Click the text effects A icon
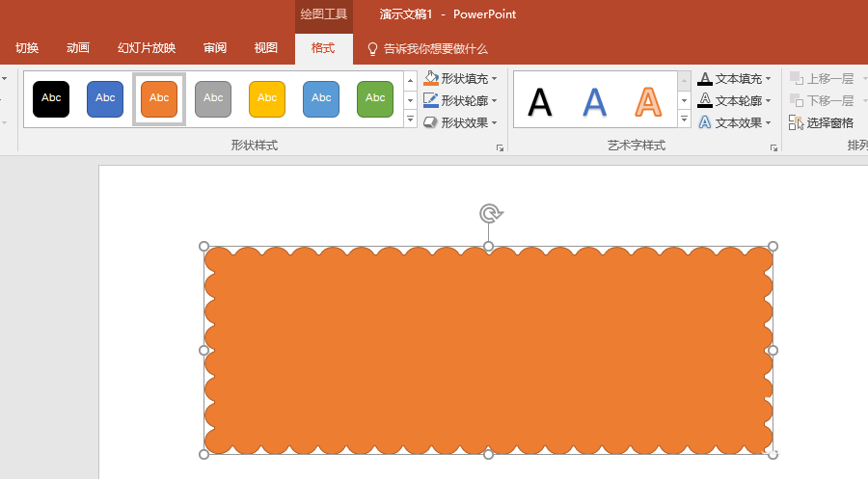 705,122
